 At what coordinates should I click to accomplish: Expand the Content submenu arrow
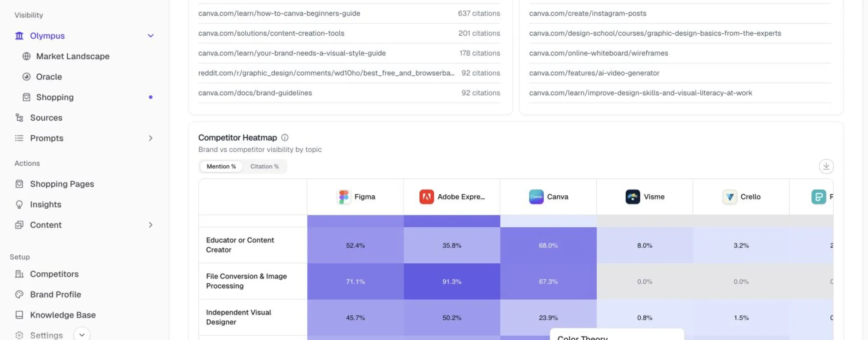point(151,225)
